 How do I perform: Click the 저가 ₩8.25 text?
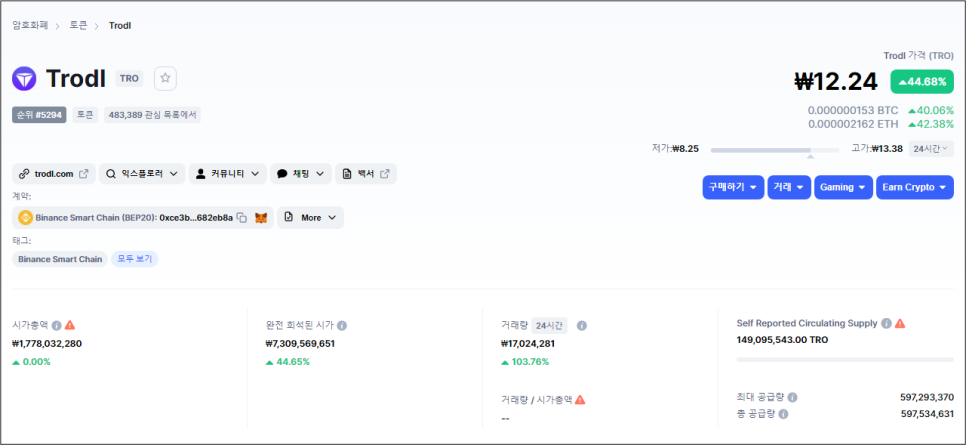pos(675,149)
